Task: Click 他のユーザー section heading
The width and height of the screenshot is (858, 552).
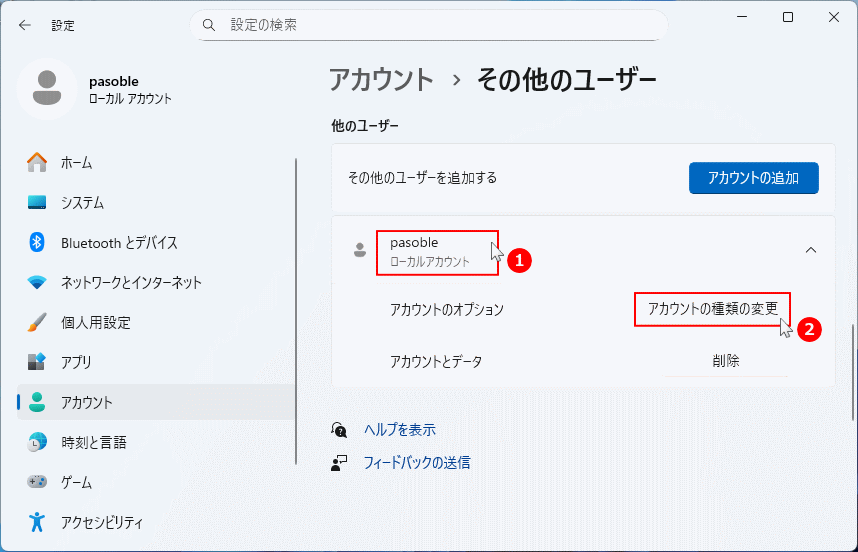Action: (365, 126)
